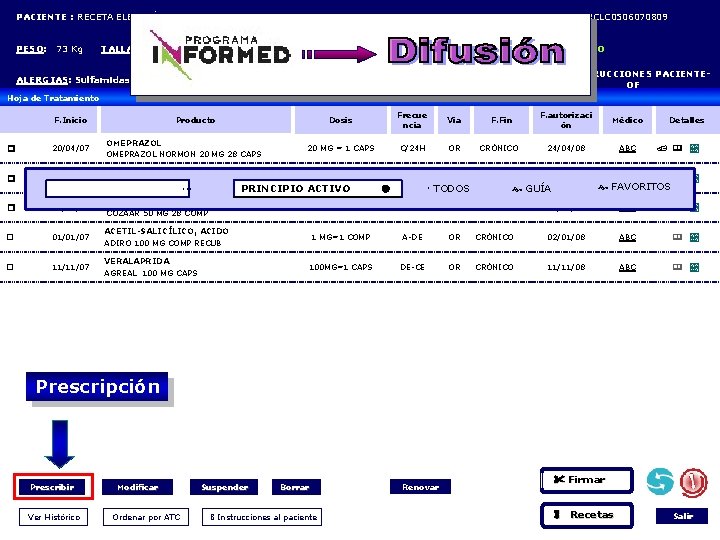Tick the checkbox below the OMEPRAZOL row

[x=11, y=178]
